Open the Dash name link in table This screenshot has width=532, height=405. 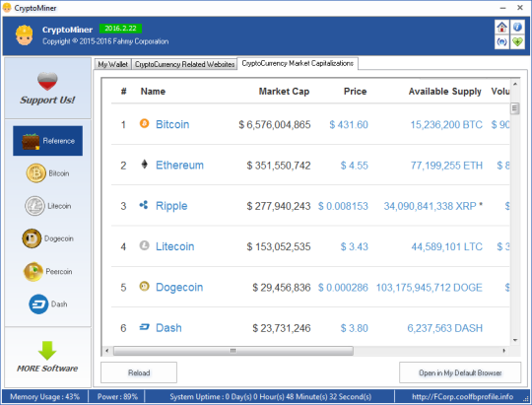point(168,328)
